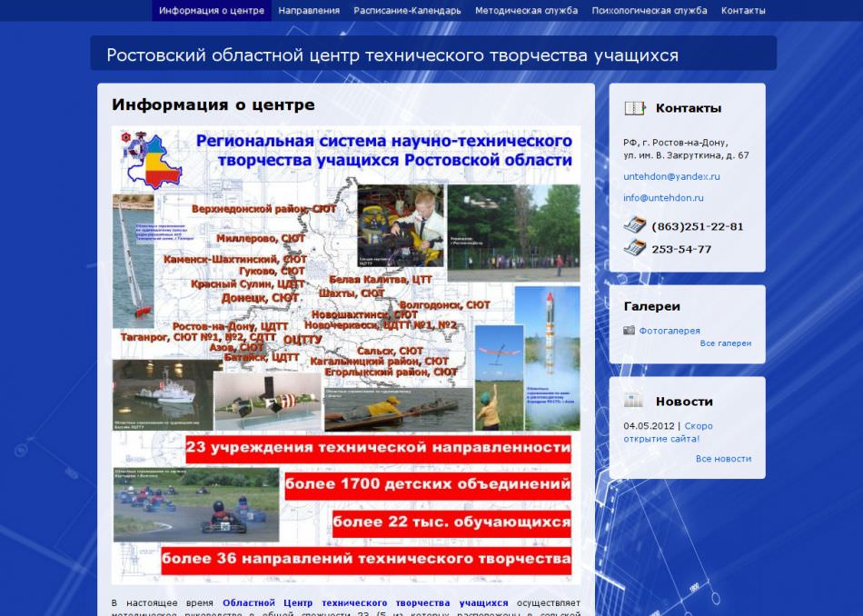This screenshot has height=616, width=863.
Task: Show Все новости link
Action: (723, 459)
